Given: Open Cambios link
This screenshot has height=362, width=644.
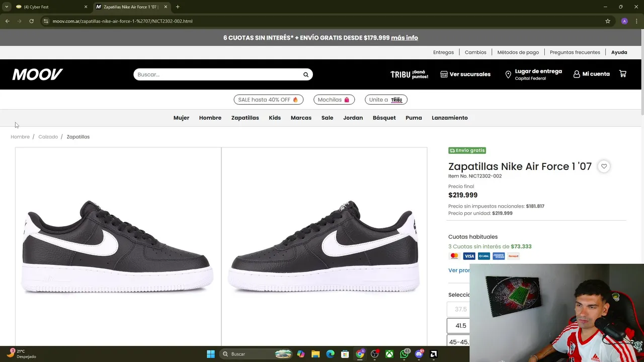Looking at the screenshot, I should click(475, 52).
